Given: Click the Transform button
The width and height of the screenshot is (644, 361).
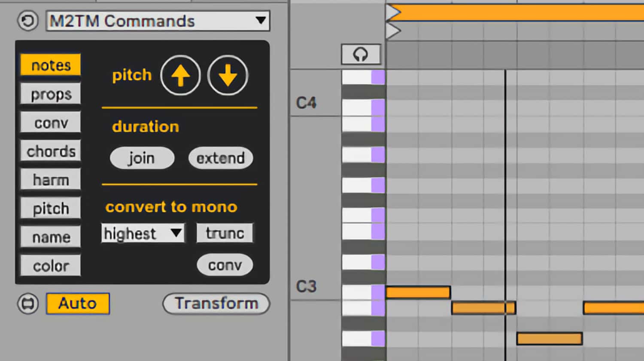Looking at the screenshot, I should pyautogui.click(x=216, y=304).
